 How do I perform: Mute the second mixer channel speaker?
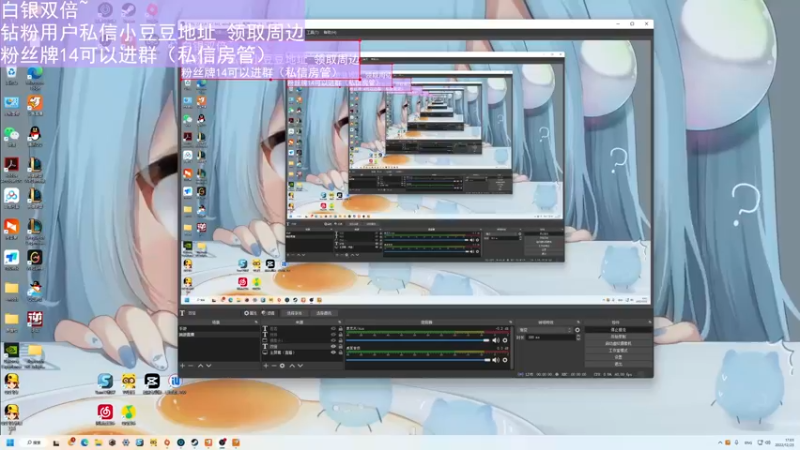click(x=496, y=360)
